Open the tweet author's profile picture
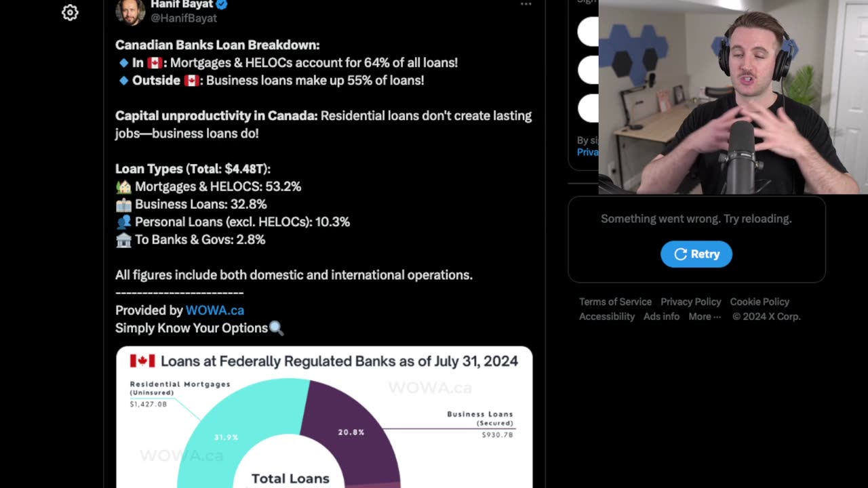The width and height of the screenshot is (868, 488). pyautogui.click(x=130, y=11)
